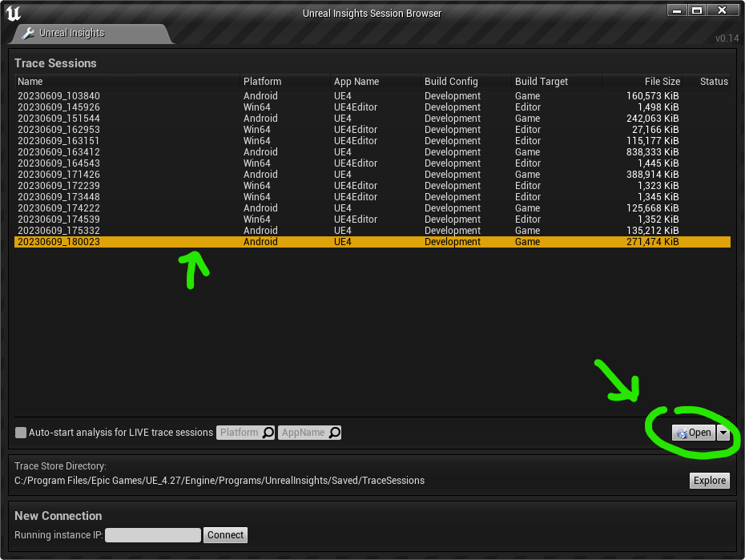The height and width of the screenshot is (560, 745).
Task: Click the magnifier icon in Platform filter
Action: [268, 433]
